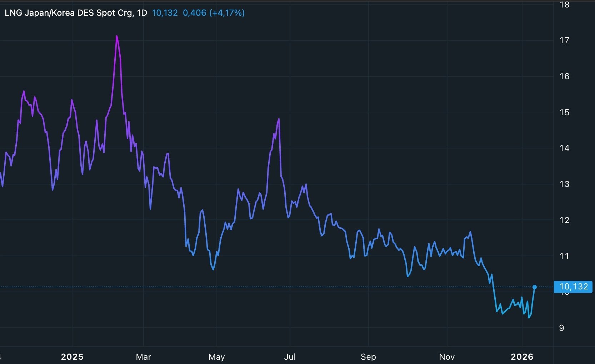Image resolution: width=595 pixels, height=364 pixels.
Task: Click the Sep label on the time axis
Action: point(368,357)
